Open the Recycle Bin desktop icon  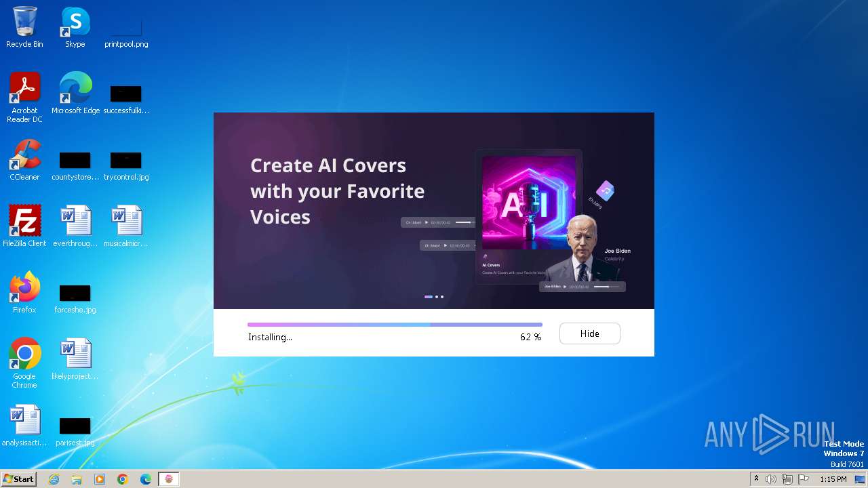click(24, 28)
